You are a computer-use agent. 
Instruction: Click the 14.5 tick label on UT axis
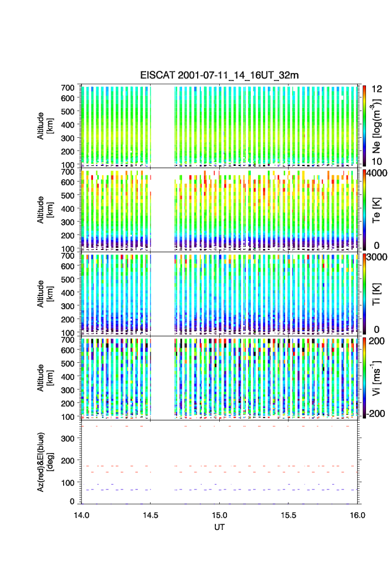click(x=151, y=514)
